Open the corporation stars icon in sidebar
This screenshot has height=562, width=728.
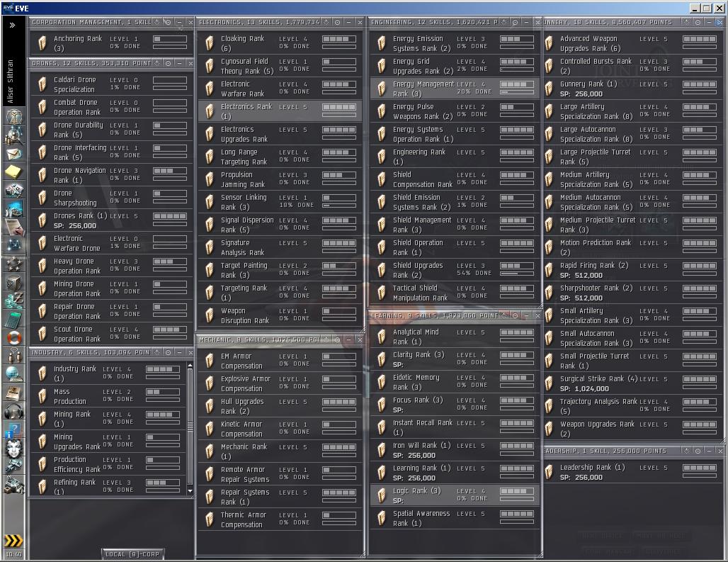(14, 264)
